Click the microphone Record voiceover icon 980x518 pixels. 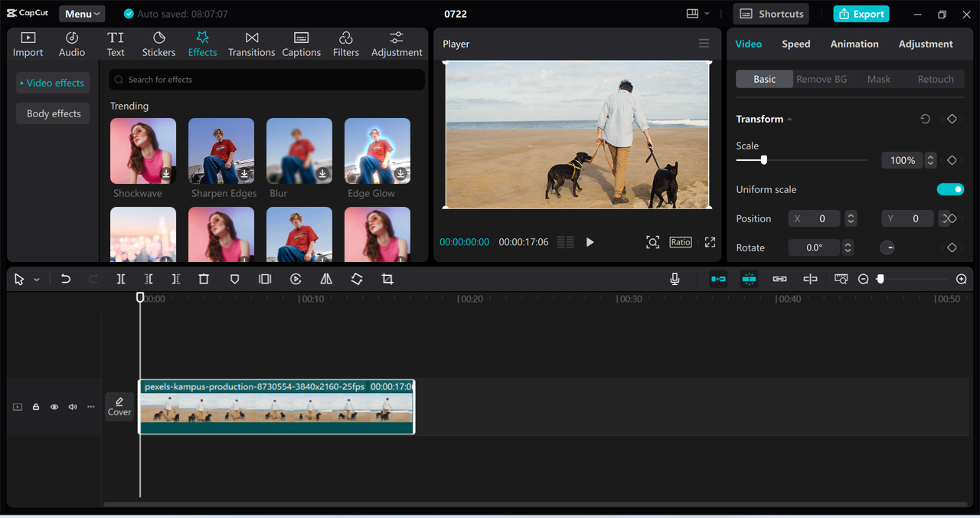pyautogui.click(x=675, y=279)
